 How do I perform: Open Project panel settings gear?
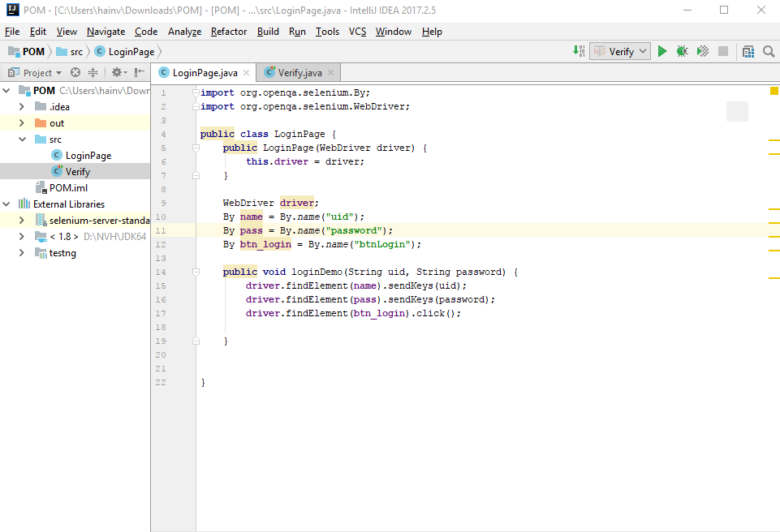[x=117, y=72]
